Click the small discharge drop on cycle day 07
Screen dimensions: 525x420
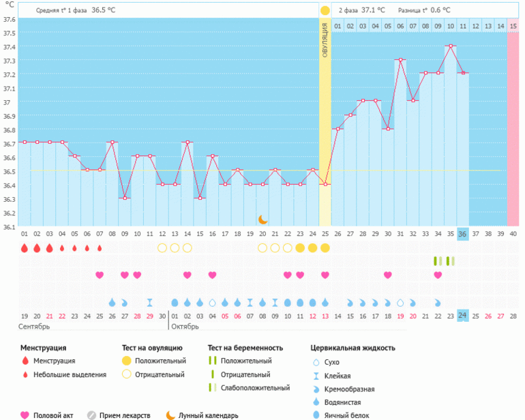(x=100, y=248)
